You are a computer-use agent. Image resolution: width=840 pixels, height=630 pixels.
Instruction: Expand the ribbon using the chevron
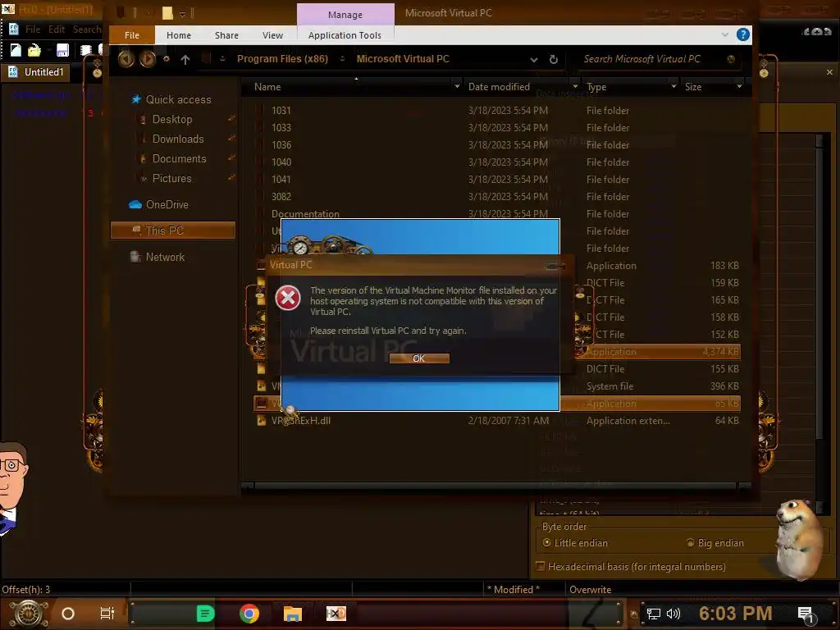pos(725,34)
